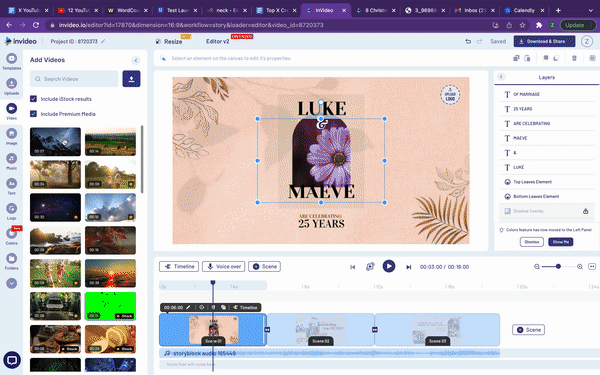Toggle loop scene playback icon
The width and height of the screenshot is (600, 375).
point(370,267)
